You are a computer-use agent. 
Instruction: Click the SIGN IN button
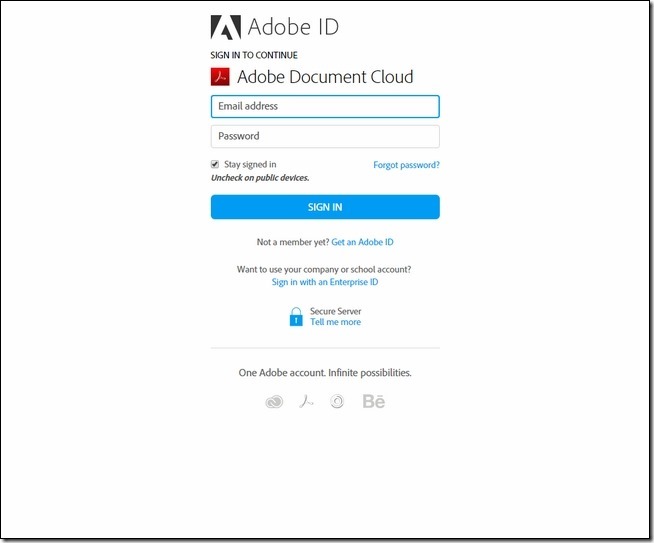pyautogui.click(x=325, y=207)
